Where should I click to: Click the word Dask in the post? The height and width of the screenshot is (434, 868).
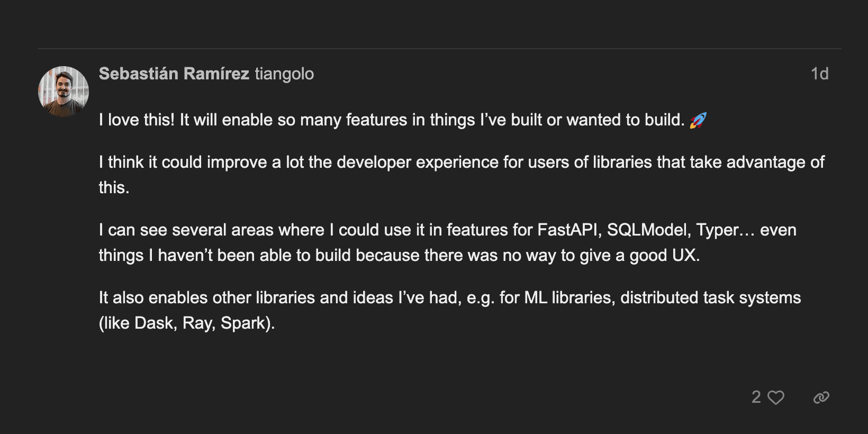[155, 323]
